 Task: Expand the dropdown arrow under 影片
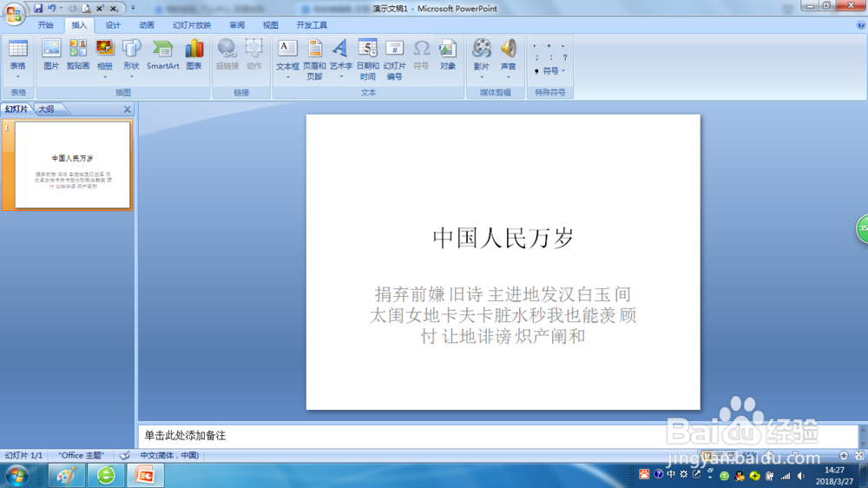[482, 77]
